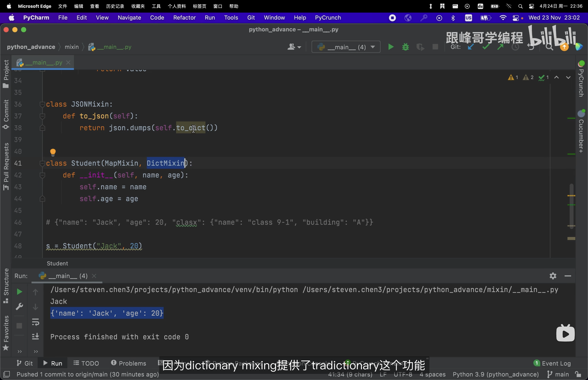Viewport: 588px width, 380px height.
Task: Open the Code menu
Action: pos(157,18)
